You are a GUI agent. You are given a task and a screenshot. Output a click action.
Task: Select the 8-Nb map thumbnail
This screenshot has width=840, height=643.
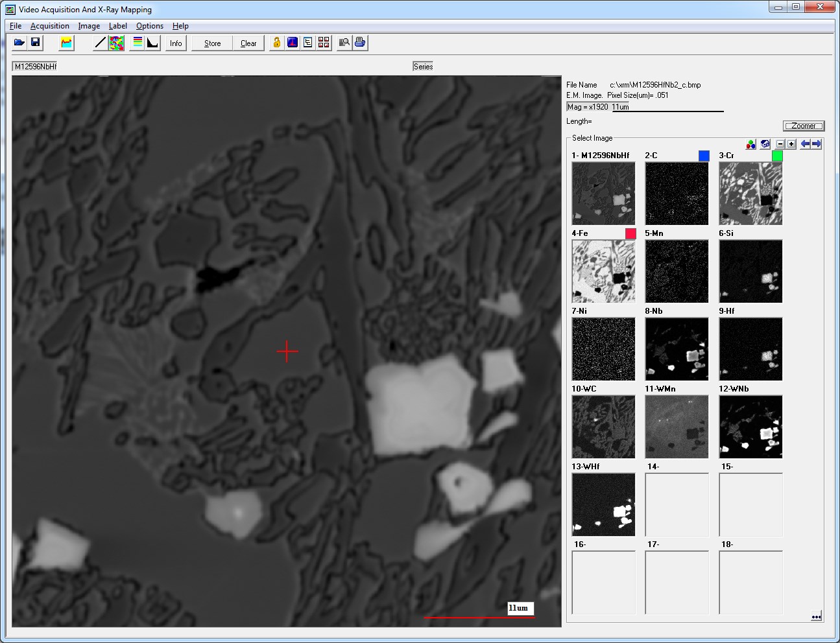click(677, 349)
